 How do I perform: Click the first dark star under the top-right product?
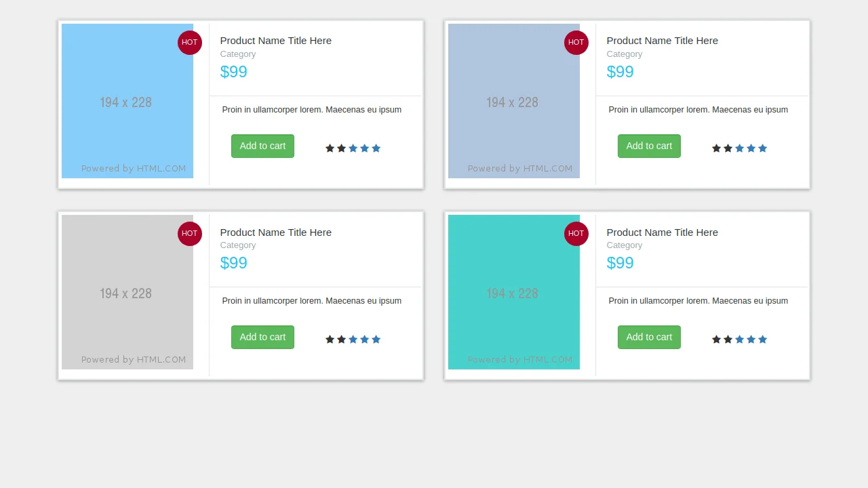[717, 148]
